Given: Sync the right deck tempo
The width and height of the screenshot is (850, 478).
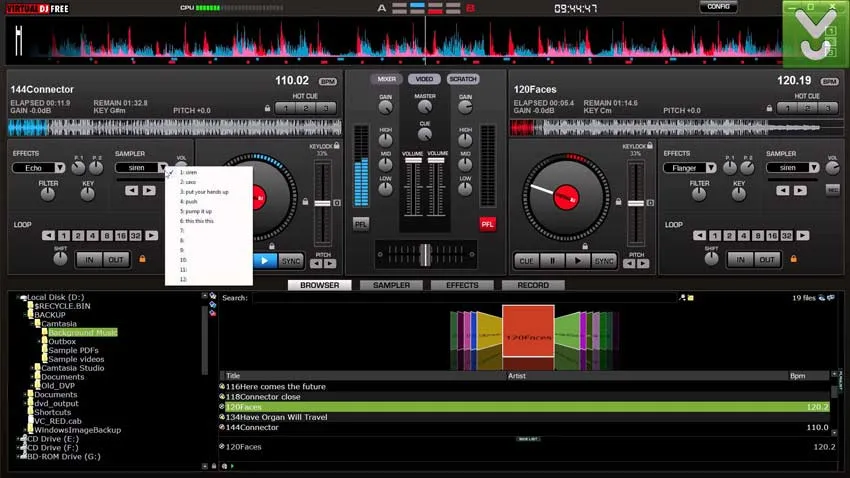Looking at the screenshot, I should click(603, 261).
